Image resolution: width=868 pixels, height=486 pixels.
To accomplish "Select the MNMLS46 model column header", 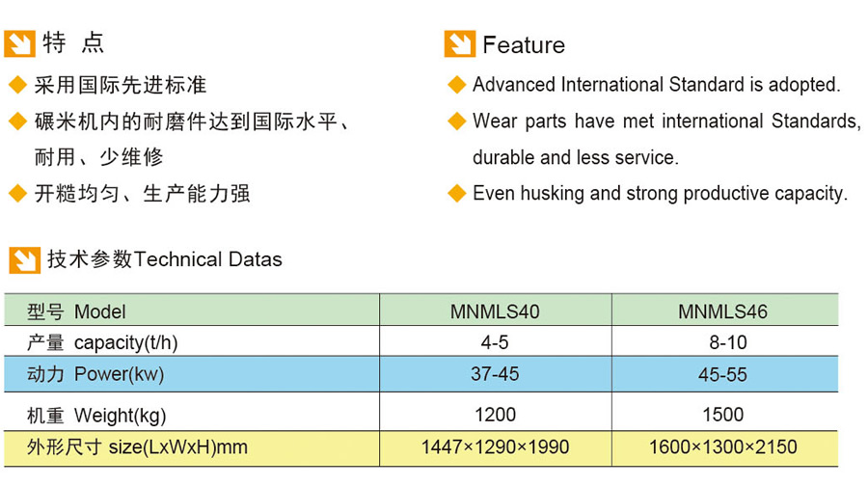I will pyautogui.click(x=722, y=311).
